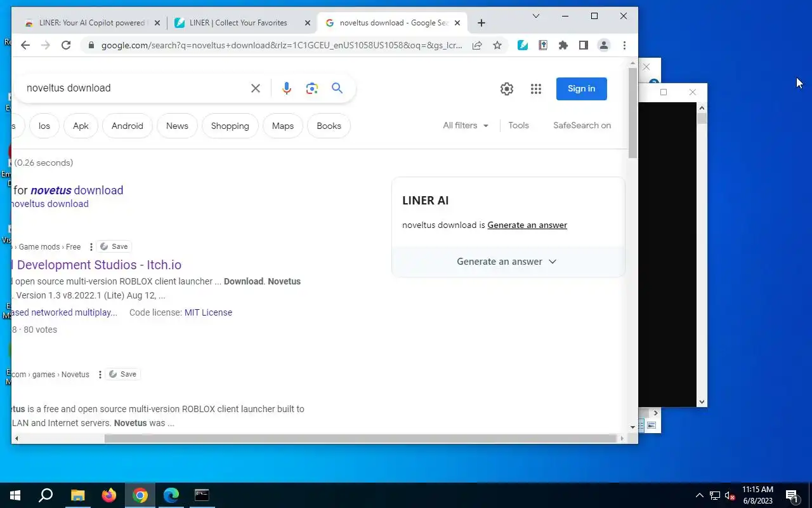Open the tab search chevron

[536, 16]
